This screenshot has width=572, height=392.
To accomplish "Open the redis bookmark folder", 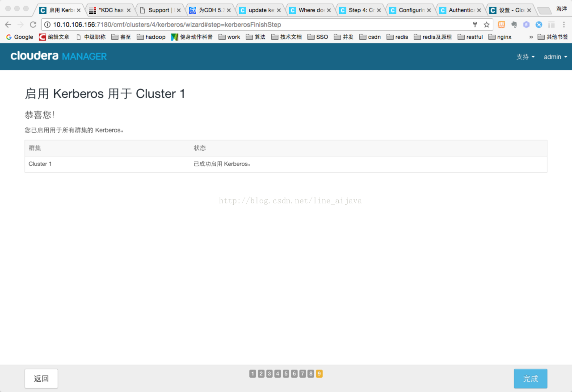I will tap(397, 37).
